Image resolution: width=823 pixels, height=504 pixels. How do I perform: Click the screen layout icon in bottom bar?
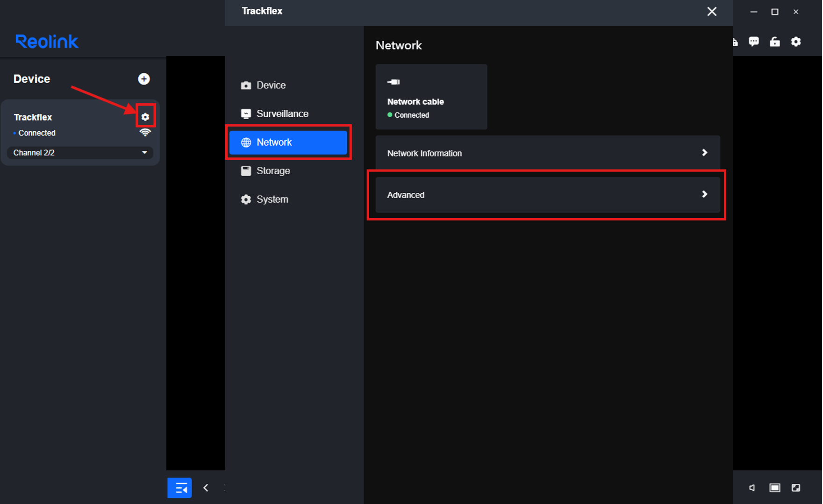click(x=774, y=488)
